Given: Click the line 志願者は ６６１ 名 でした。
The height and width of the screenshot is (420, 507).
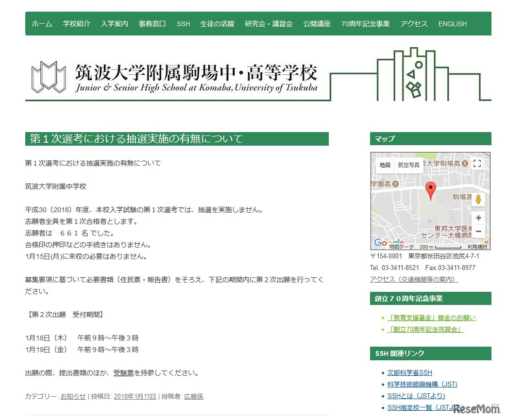Looking at the screenshot, I should click(69, 233).
